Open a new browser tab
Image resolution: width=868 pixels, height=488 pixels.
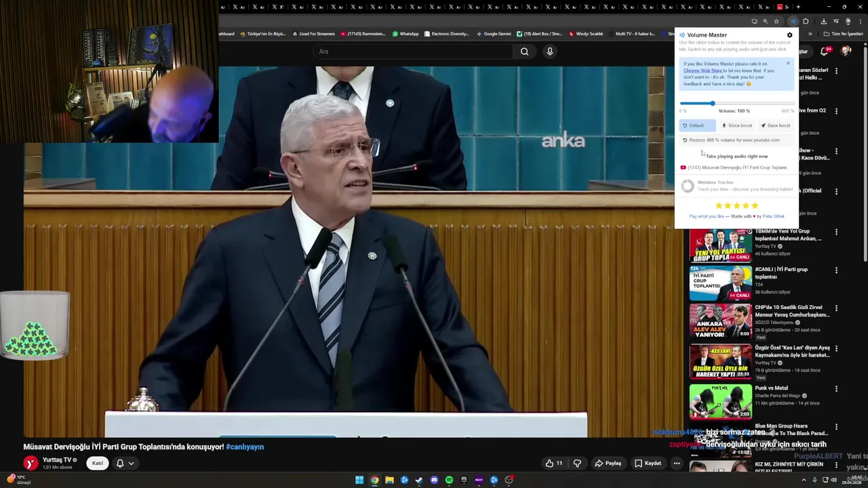point(798,7)
